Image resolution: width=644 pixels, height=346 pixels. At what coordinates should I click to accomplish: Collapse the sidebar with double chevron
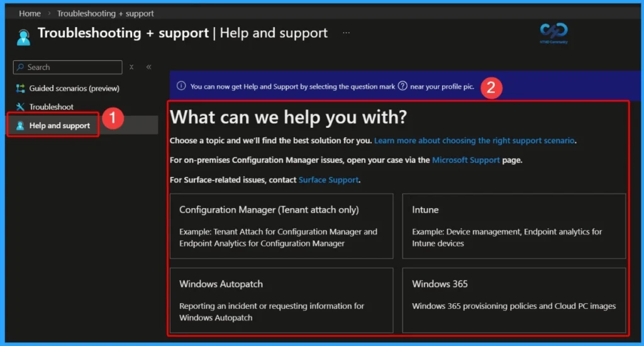click(148, 67)
